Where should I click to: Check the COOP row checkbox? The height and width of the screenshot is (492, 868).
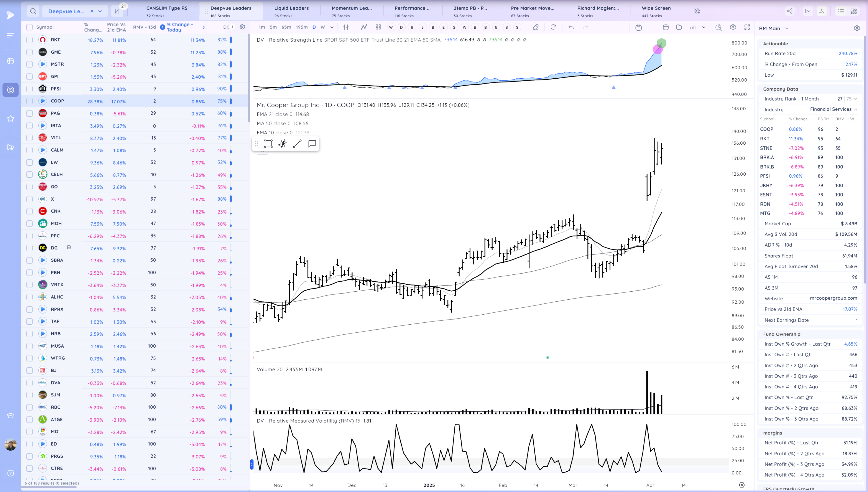pyautogui.click(x=30, y=101)
